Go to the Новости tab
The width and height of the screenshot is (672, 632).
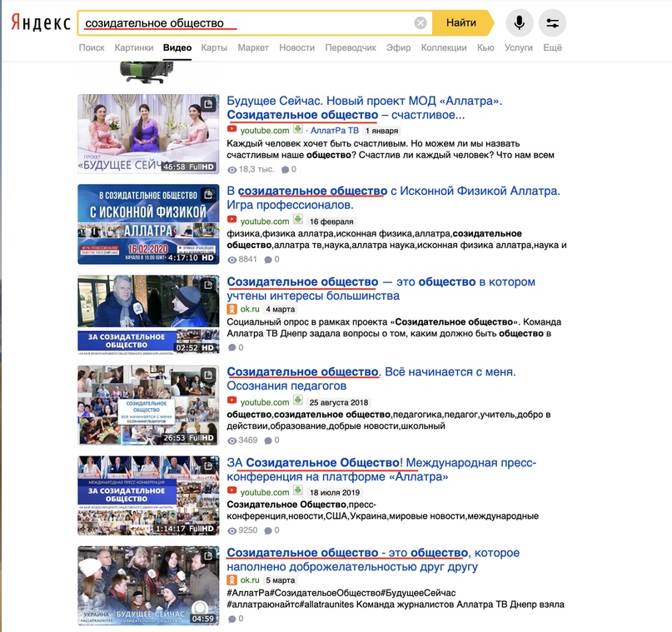coord(296,47)
